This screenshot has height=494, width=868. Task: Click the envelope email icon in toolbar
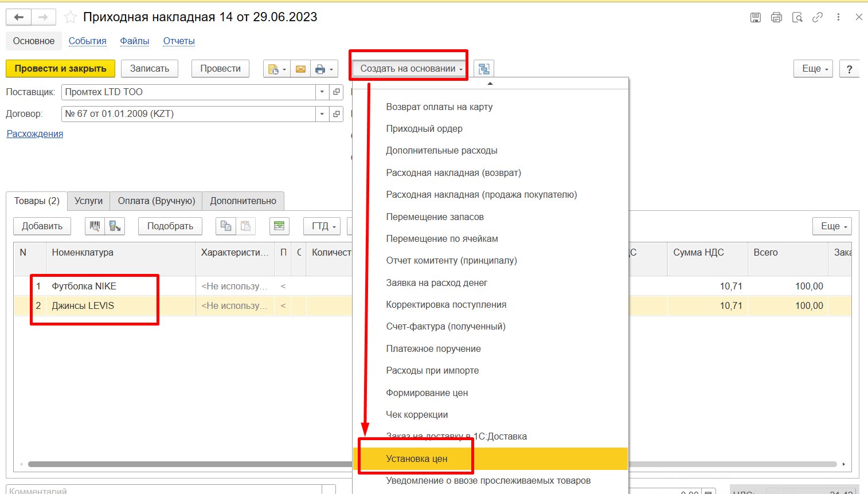[x=300, y=69]
